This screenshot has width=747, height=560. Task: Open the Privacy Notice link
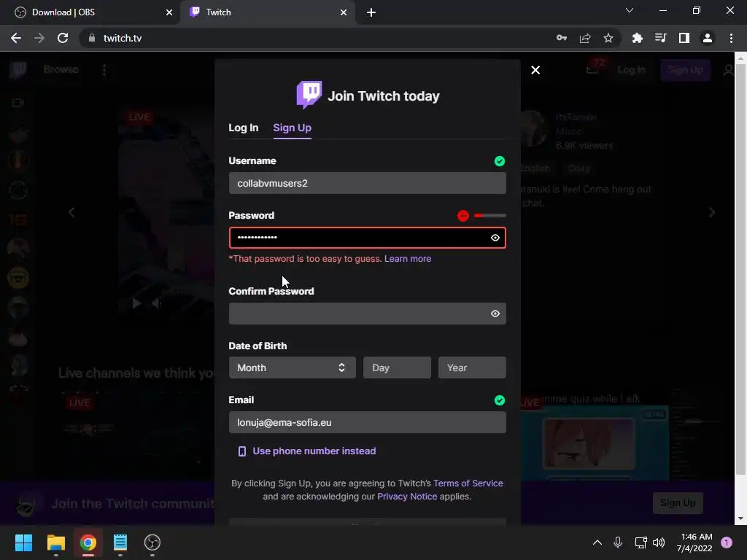pyautogui.click(x=407, y=496)
